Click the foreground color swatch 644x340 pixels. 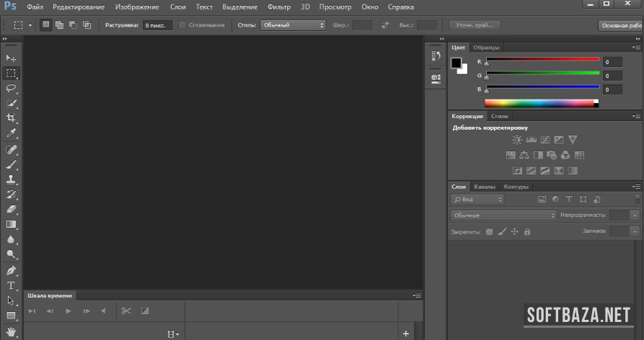click(456, 63)
